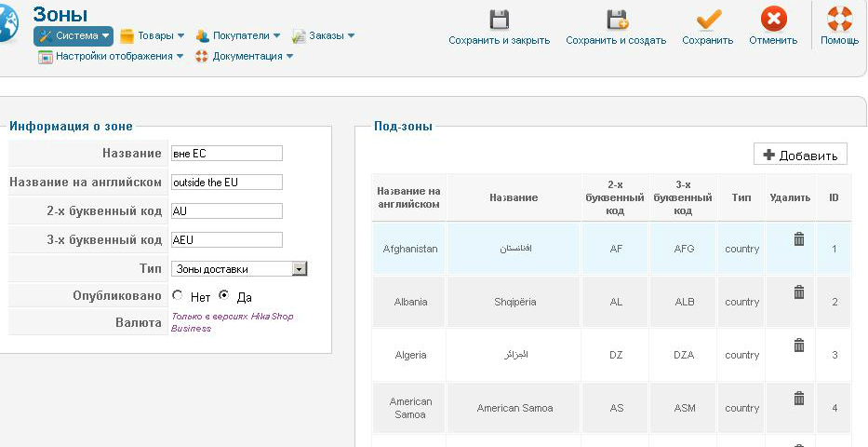Select Нет for Опубликовано
The width and height of the screenshot is (868, 447).
click(178, 295)
